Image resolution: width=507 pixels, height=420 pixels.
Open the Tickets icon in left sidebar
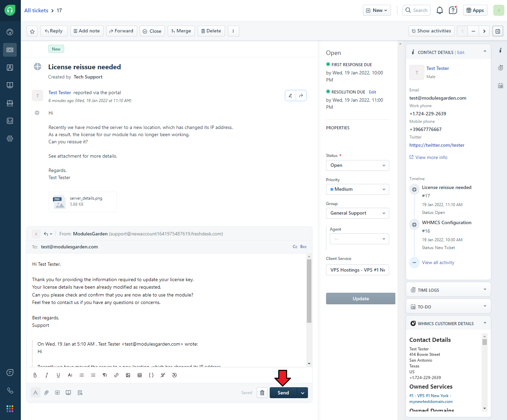pos(10,50)
